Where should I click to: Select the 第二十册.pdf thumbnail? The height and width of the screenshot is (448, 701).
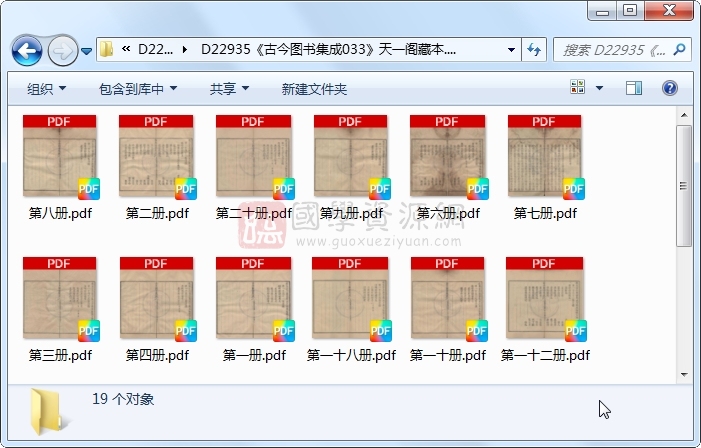[x=254, y=156]
